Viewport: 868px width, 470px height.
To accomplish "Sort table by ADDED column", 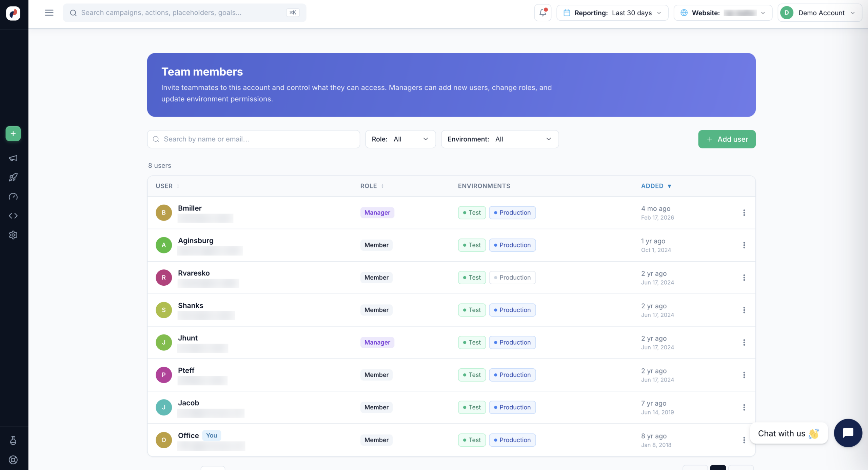I will [656, 186].
